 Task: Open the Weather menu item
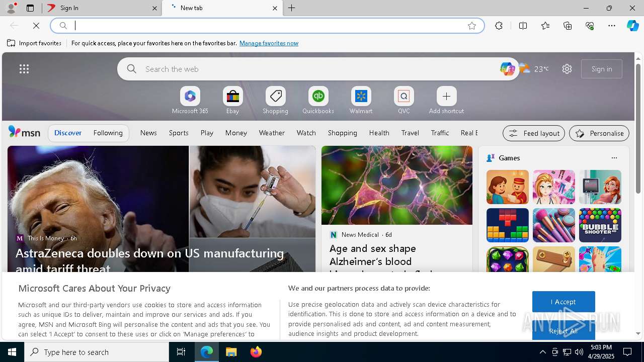(x=272, y=133)
